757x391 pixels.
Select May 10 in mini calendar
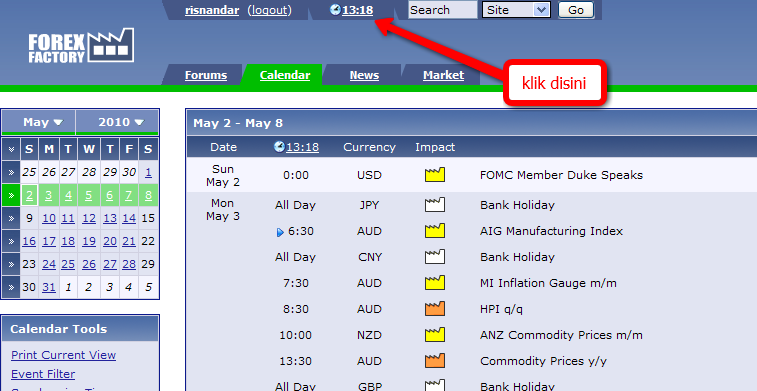coord(49,218)
